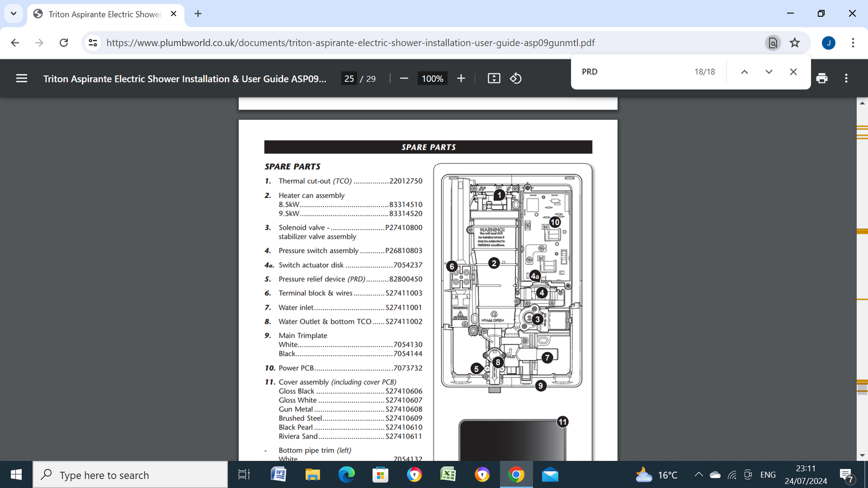Image resolution: width=868 pixels, height=488 pixels.
Task: Select the search-this-page lens icon
Action: click(x=773, y=42)
